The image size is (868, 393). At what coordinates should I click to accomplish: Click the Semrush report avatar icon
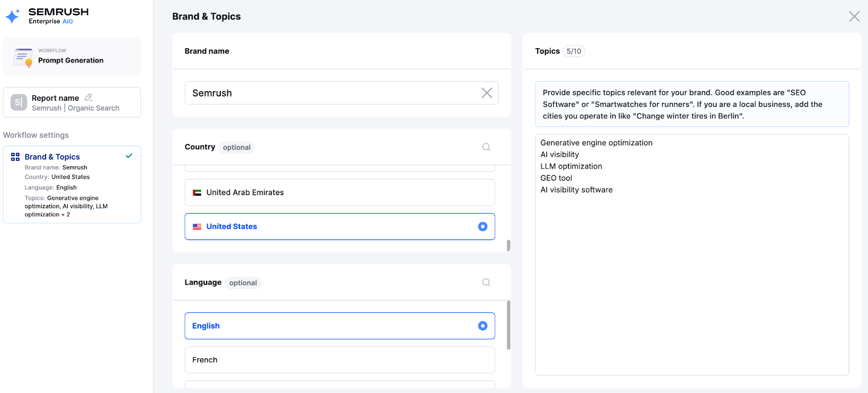(x=19, y=102)
